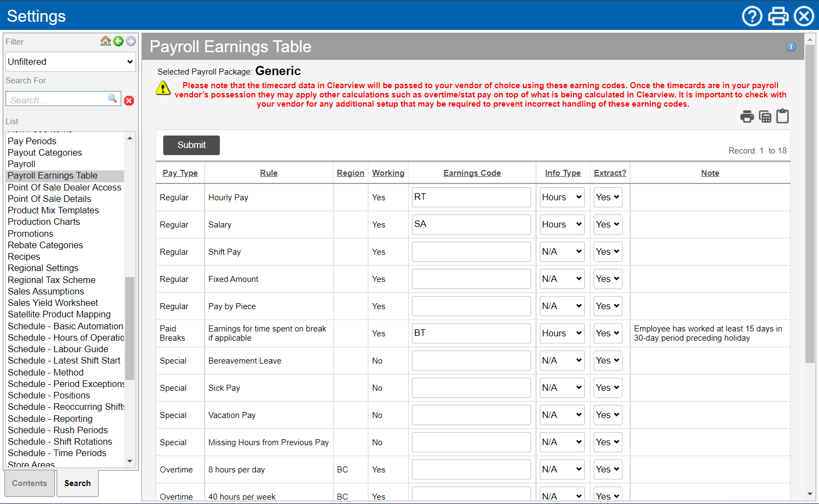This screenshot has height=504, width=819.
Task: Click the printer icon in blue header
Action: coord(778,16)
